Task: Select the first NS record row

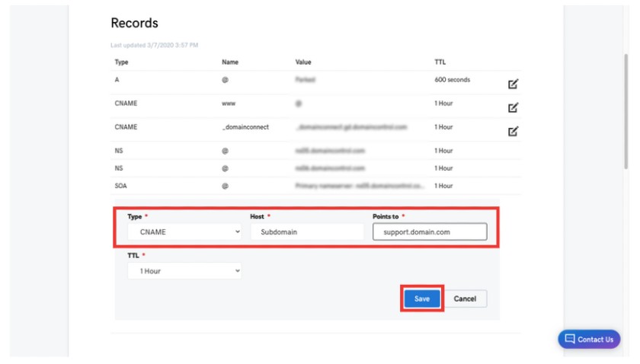Action: tap(315, 151)
